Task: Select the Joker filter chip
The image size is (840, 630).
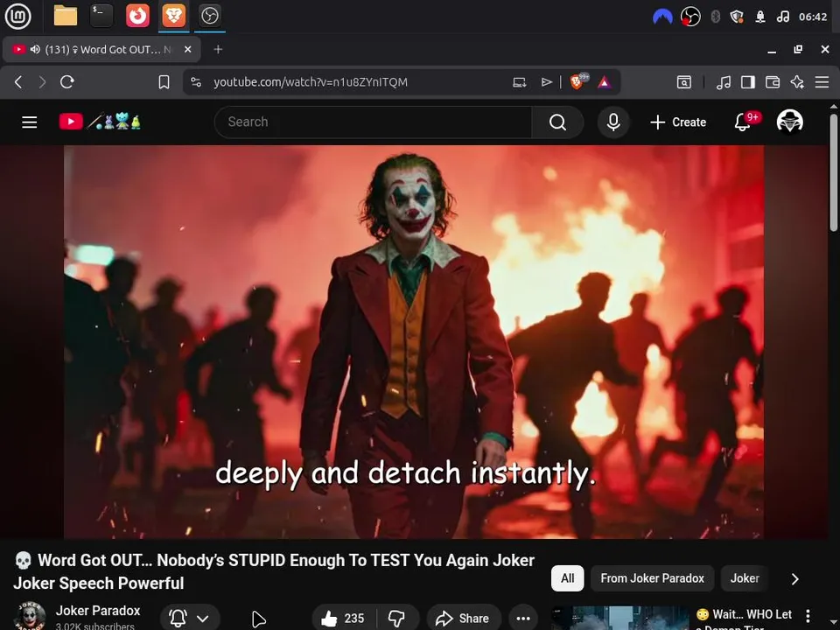Action: (745, 578)
